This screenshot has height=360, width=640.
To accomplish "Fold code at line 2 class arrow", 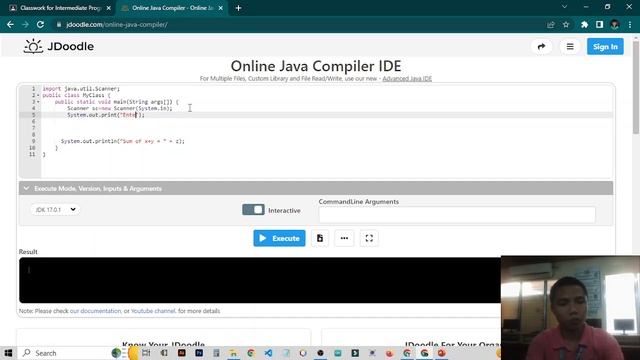I will pyautogui.click(x=38, y=95).
